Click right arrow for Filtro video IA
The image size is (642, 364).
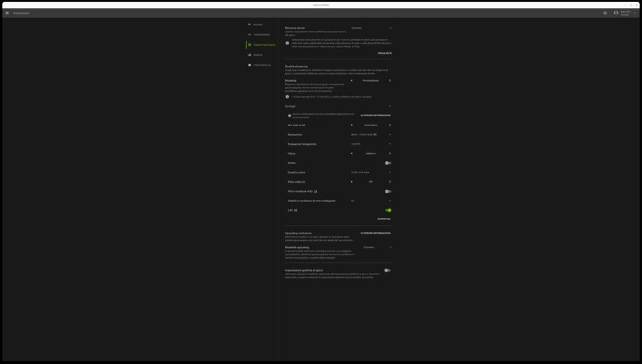(x=390, y=182)
